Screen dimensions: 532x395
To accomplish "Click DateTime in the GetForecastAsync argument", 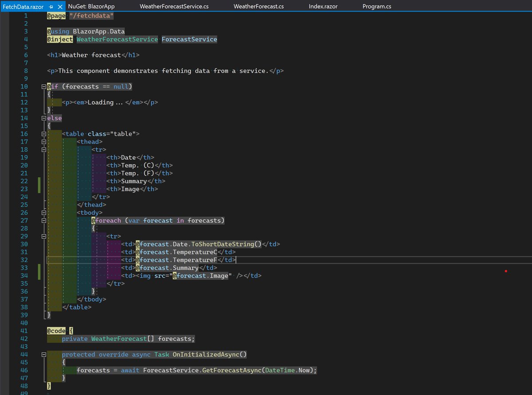I will point(280,370).
